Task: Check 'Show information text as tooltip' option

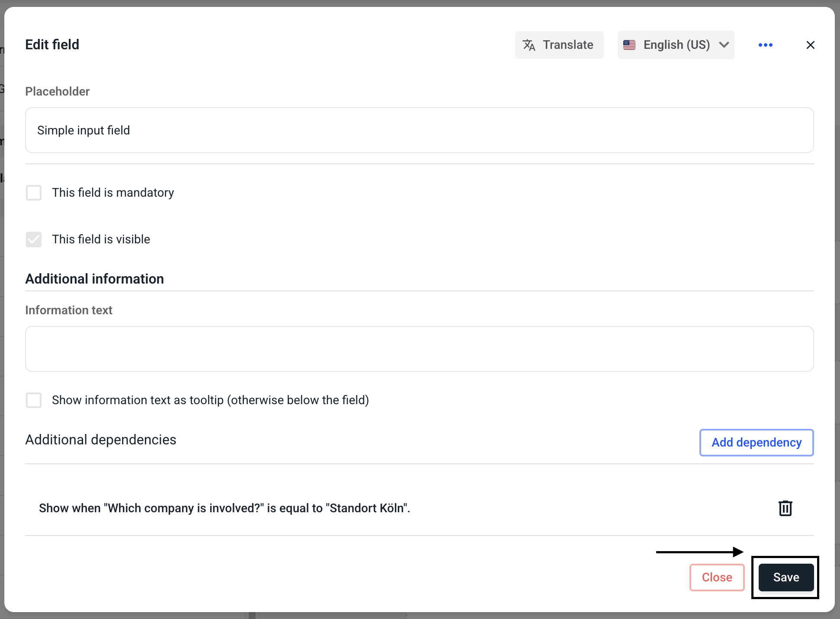Action: pos(34,400)
